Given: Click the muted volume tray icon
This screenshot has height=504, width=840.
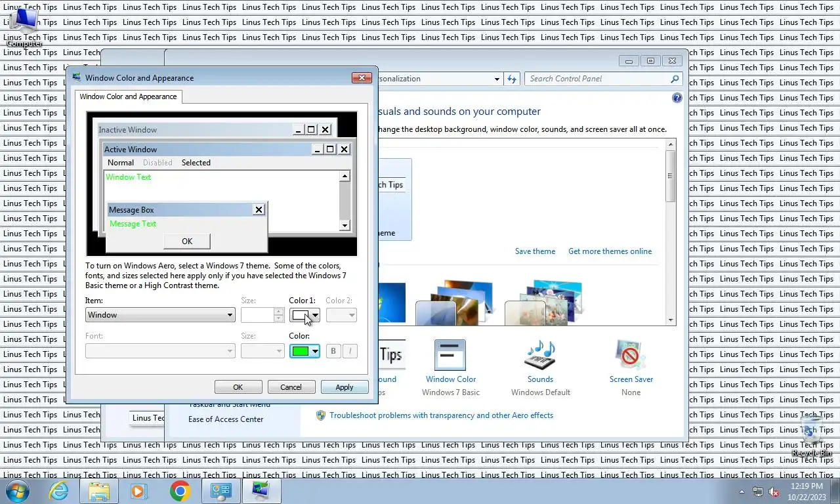Looking at the screenshot, I should click(774, 492).
